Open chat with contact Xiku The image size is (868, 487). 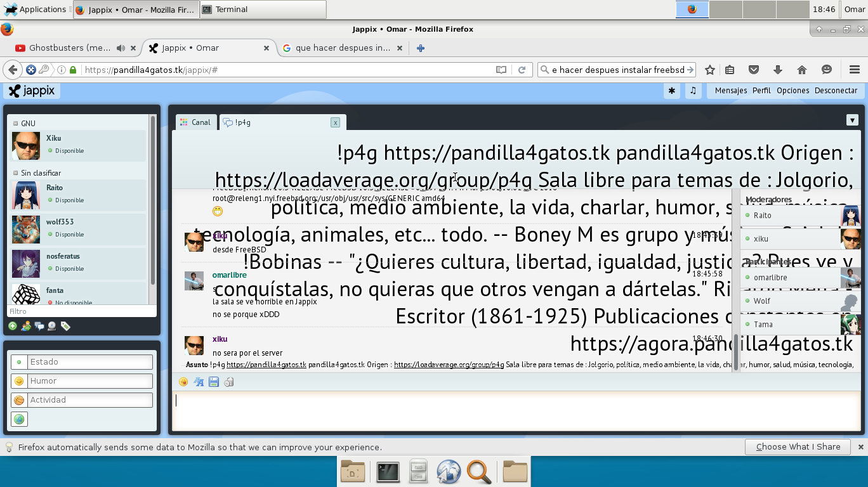click(78, 146)
